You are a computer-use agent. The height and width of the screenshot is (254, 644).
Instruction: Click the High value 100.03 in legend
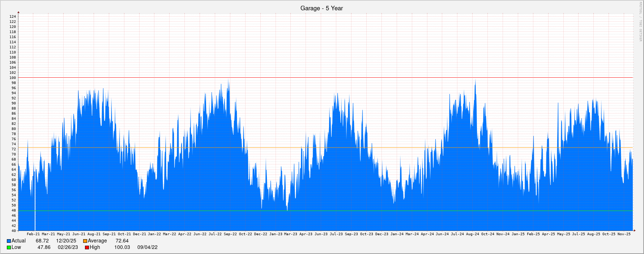coord(122,247)
